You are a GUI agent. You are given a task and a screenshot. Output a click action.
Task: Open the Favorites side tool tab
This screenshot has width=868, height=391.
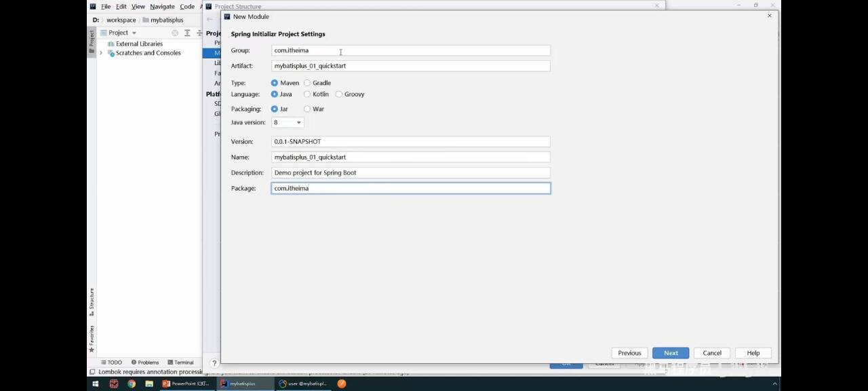[92, 339]
